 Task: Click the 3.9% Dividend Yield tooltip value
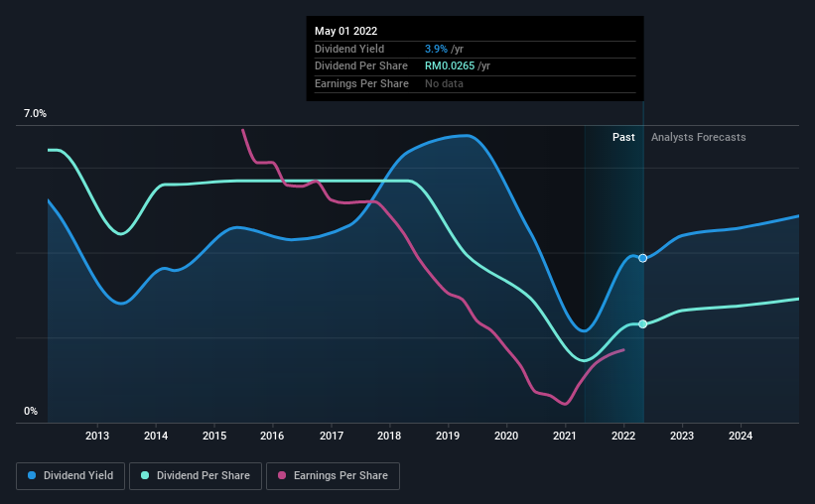436,49
